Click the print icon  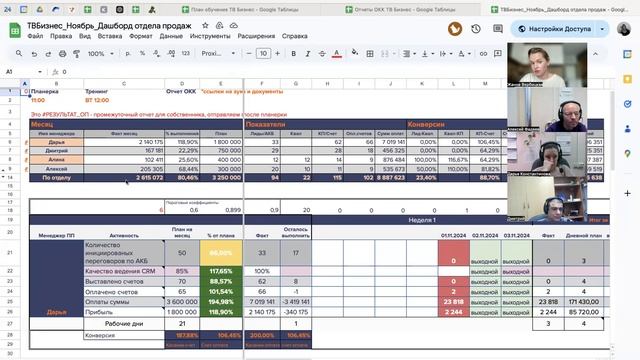click(x=62, y=53)
